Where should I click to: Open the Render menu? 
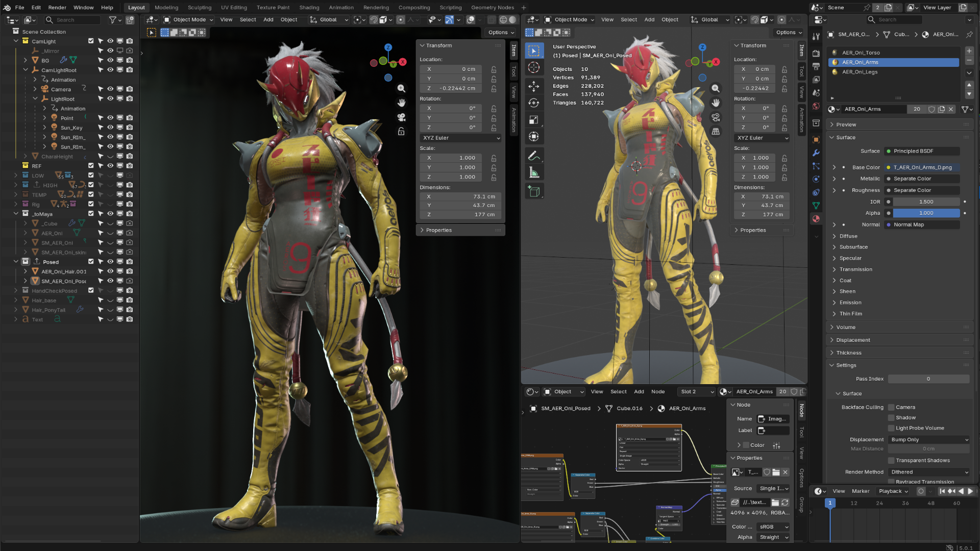coord(57,8)
